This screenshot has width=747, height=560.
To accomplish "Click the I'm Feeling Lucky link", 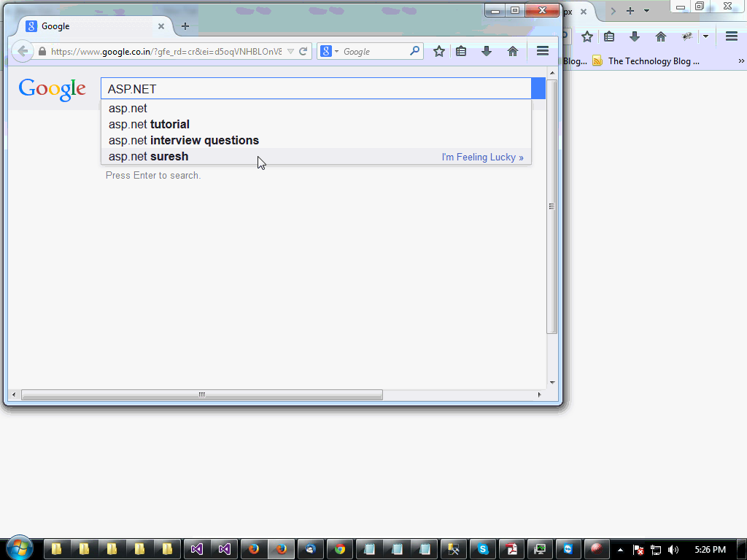I will 483,157.
